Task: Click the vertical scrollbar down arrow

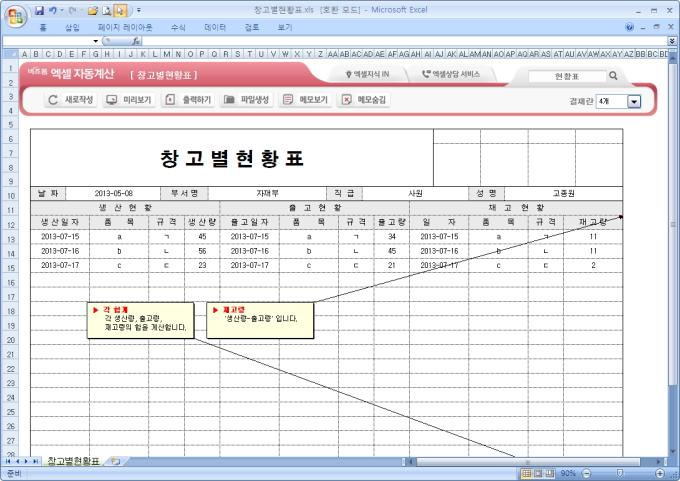Action: click(673, 452)
